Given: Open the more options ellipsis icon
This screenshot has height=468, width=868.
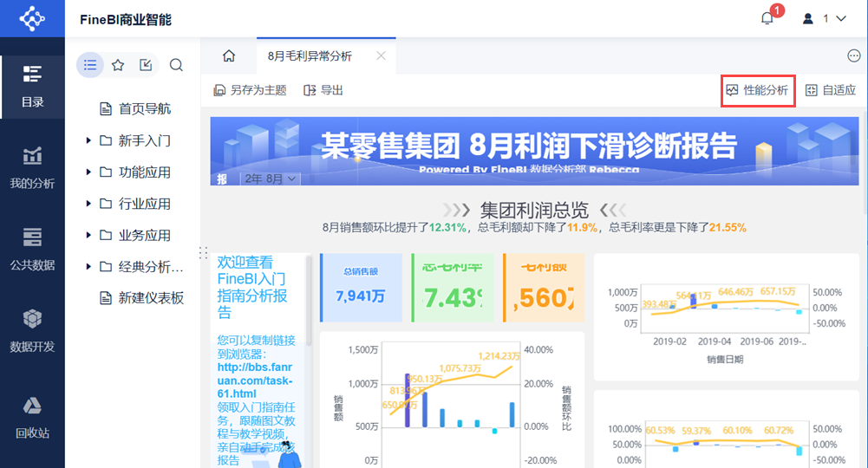Looking at the screenshot, I should [x=853, y=55].
